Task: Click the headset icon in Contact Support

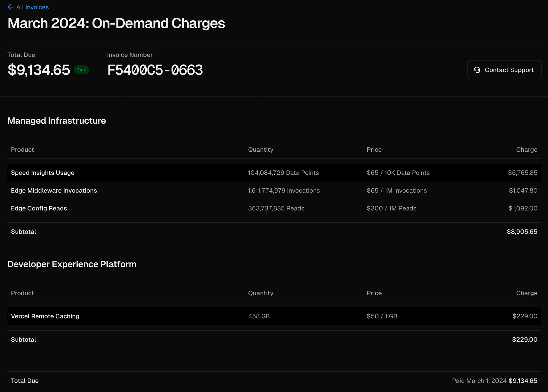Action: click(x=477, y=70)
